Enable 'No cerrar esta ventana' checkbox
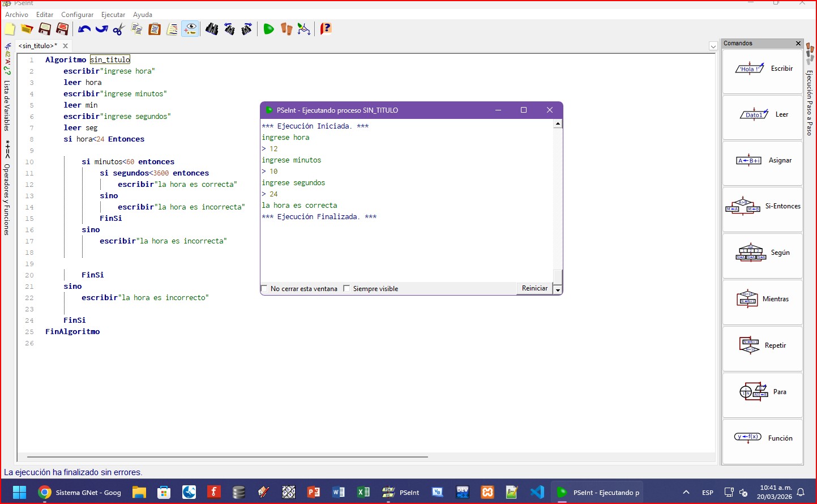817x504 pixels. (264, 289)
